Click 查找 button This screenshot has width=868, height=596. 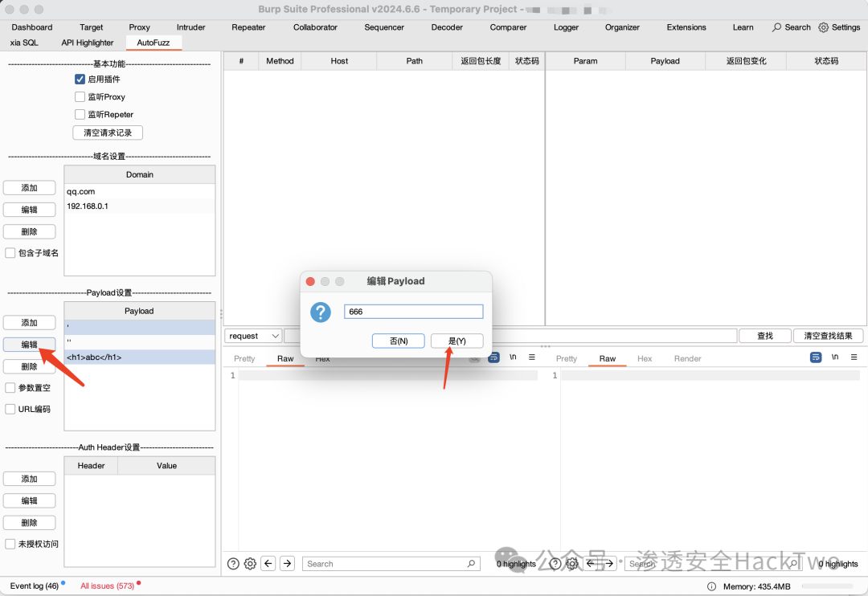click(x=765, y=336)
